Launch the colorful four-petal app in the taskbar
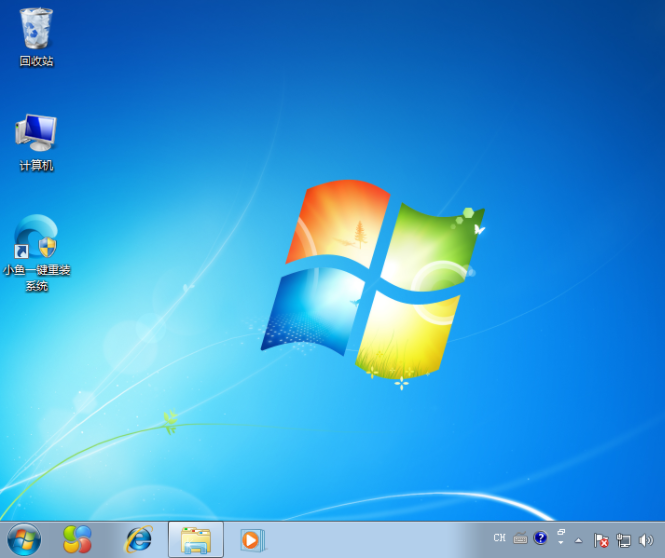Screen dimensions: 665x558 tap(77, 540)
